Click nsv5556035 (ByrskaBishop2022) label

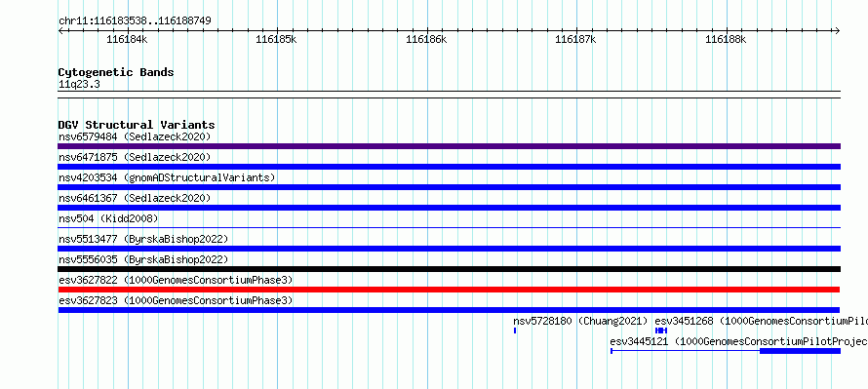[x=142, y=259]
